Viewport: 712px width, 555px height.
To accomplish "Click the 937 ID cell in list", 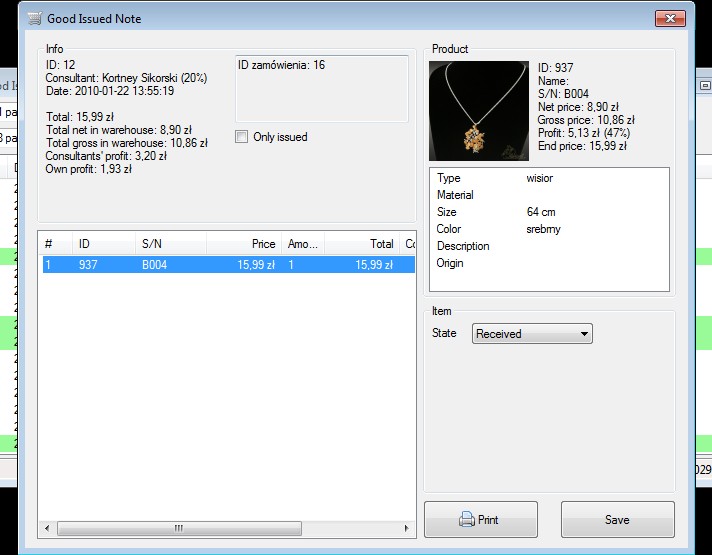I will pyautogui.click(x=88, y=265).
